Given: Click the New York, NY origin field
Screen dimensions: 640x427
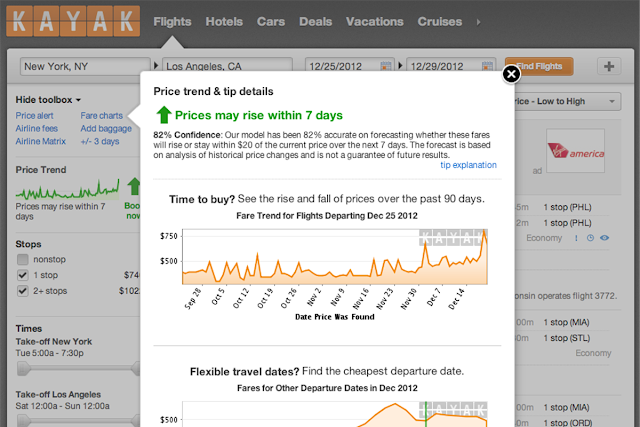Looking at the screenshot, I should [85, 67].
